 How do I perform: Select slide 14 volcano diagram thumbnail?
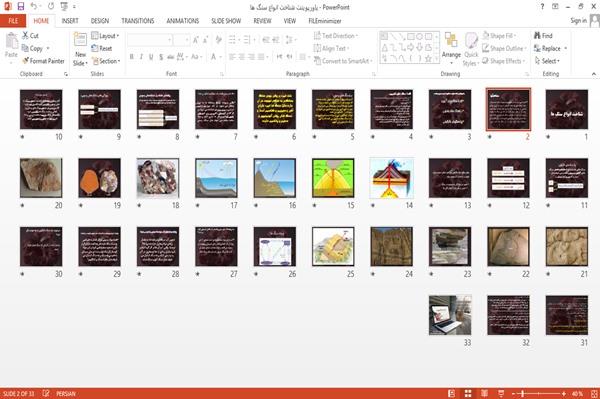coord(391,178)
